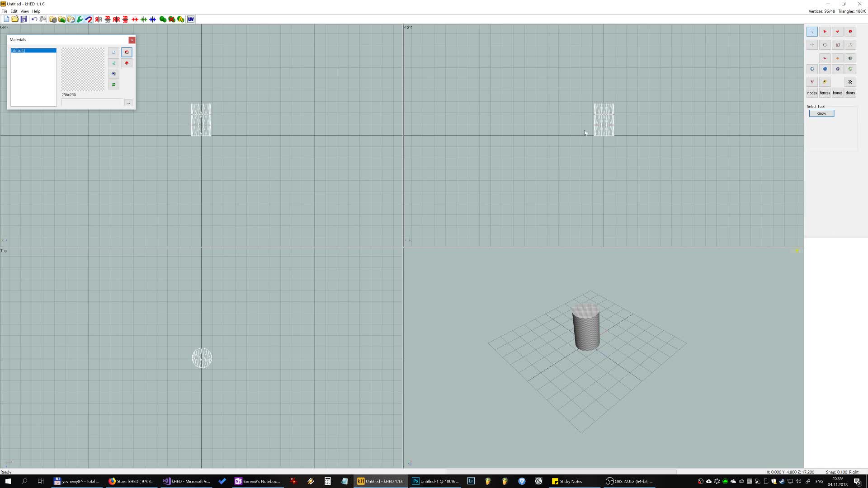
Task: Open texture file browse '...' button
Action: (128, 103)
